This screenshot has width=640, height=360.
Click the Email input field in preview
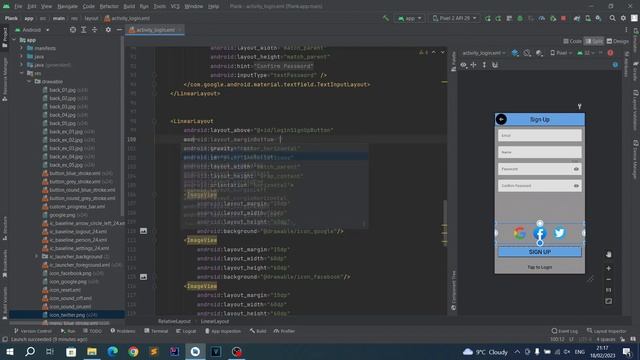pyautogui.click(x=540, y=135)
